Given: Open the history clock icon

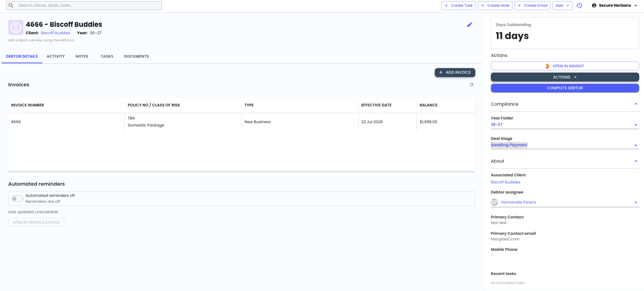Looking at the screenshot, I should coord(579,6).
